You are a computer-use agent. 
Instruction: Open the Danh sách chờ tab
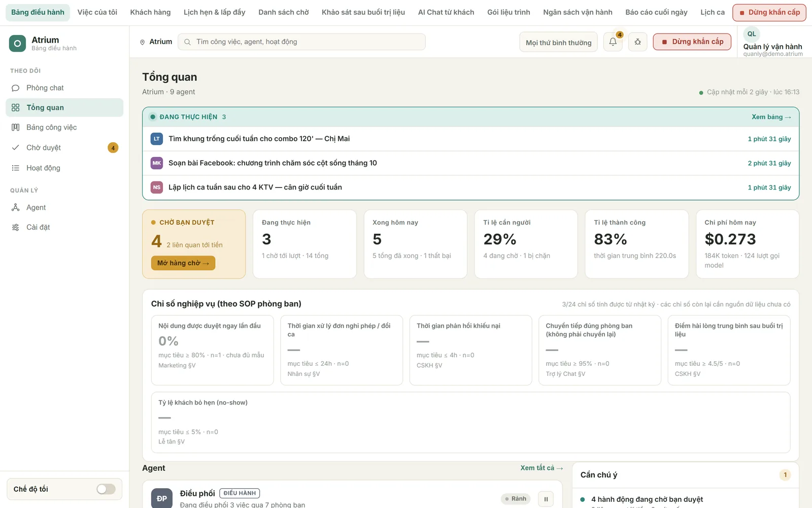point(284,12)
